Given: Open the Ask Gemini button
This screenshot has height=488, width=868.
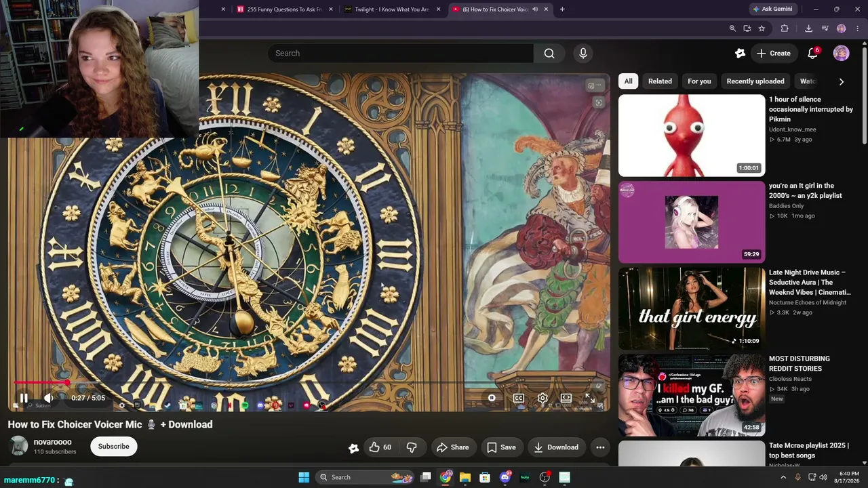Looking at the screenshot, I should click(x=772, y=9).
